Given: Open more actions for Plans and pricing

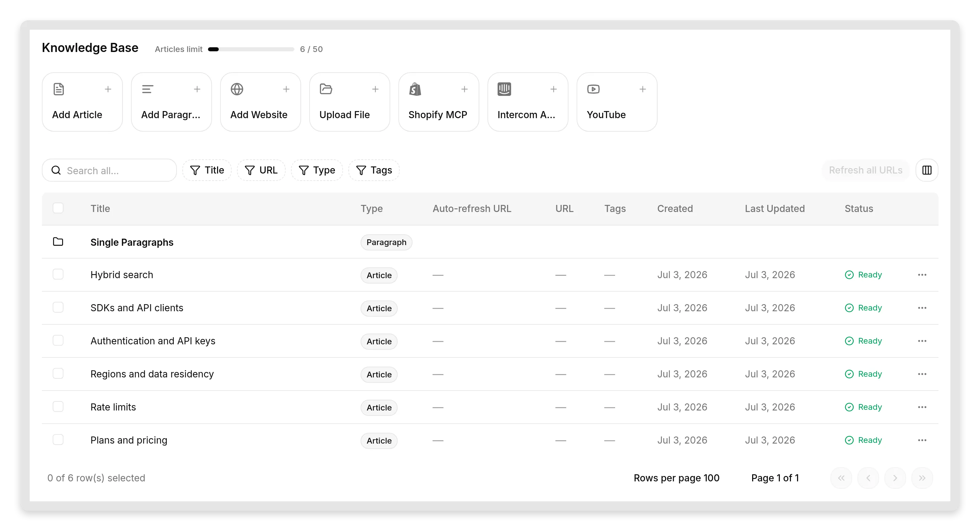Looking at the screenshot, I should [x=922, y=440].
